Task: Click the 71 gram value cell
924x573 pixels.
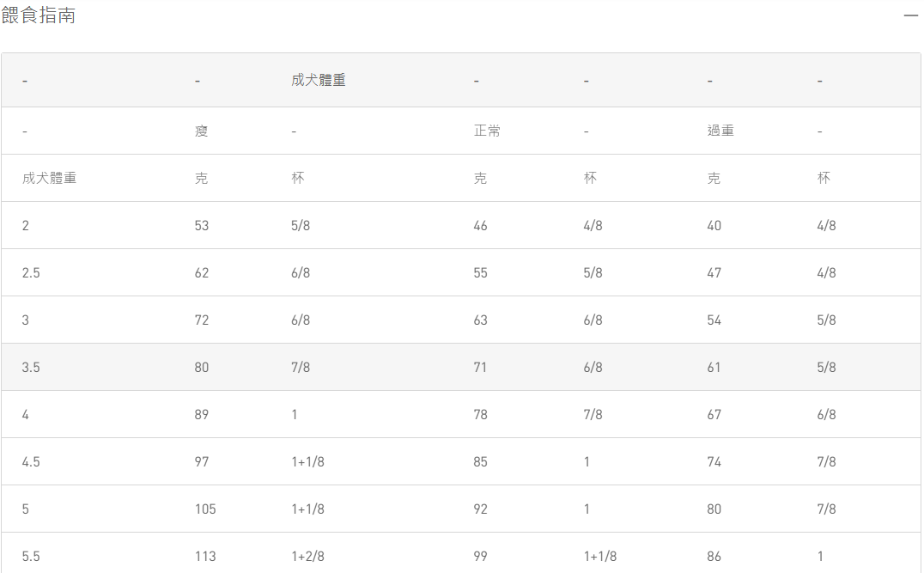Action: click(x=480, y=368)
